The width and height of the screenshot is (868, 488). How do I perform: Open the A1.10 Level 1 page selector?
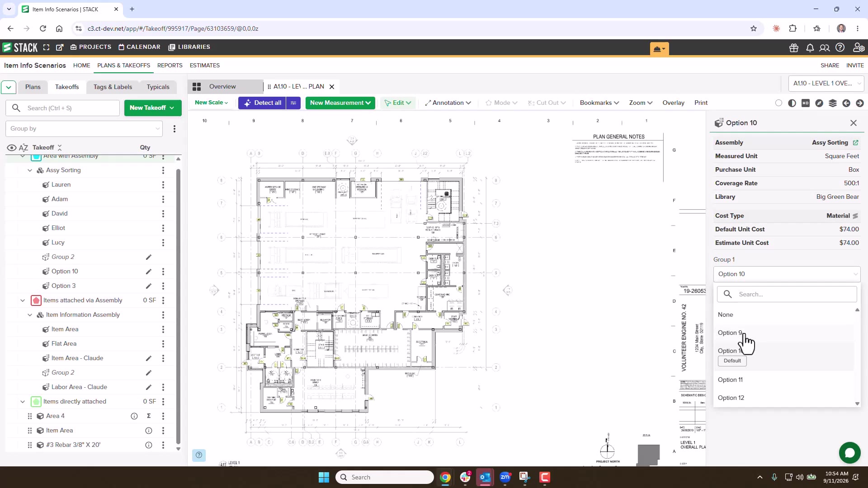[x=826, y=84]
